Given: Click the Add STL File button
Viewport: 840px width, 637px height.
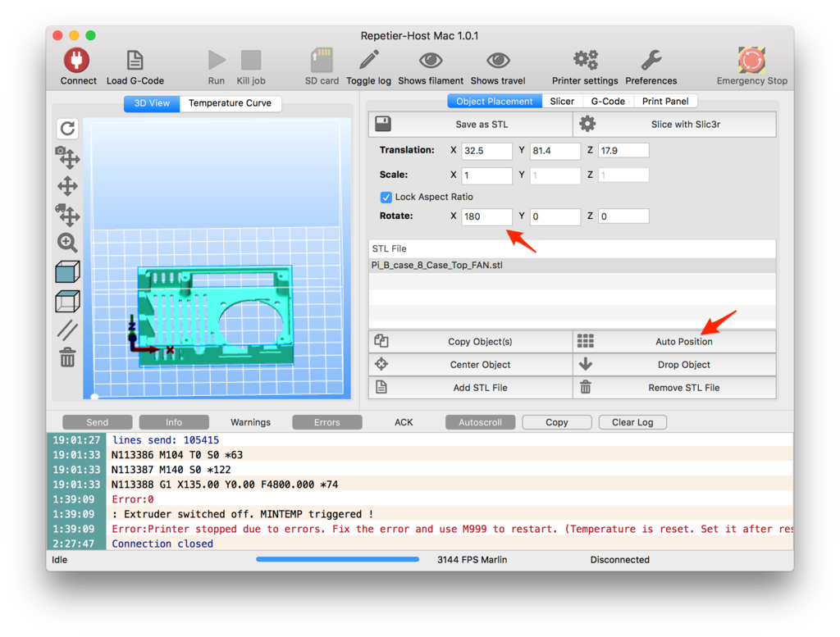Looking at the screenshot, I should pos(470,388).
